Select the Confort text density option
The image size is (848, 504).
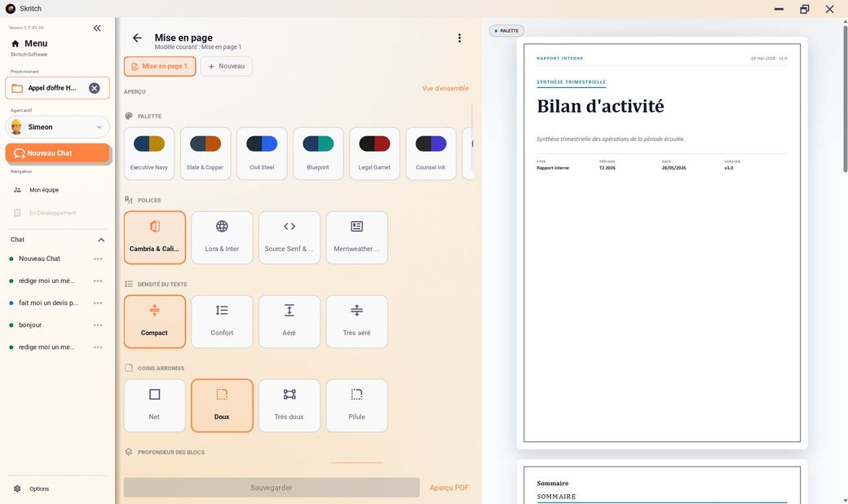222,321
